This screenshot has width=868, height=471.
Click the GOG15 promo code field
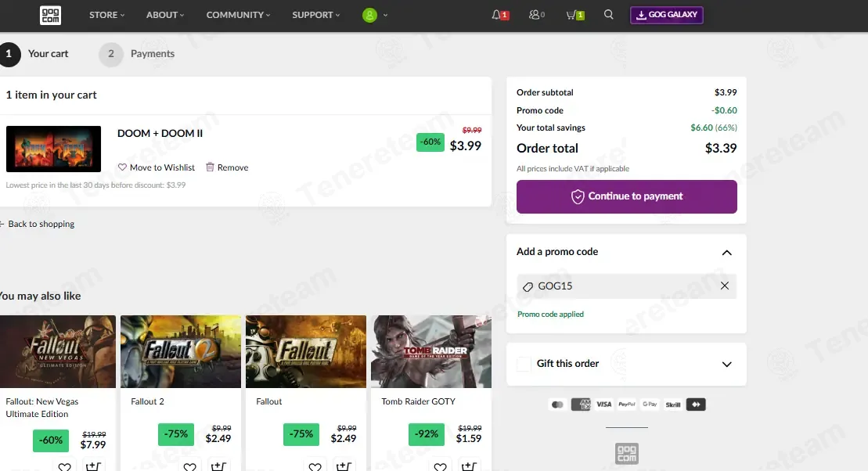tap(627, 286)
